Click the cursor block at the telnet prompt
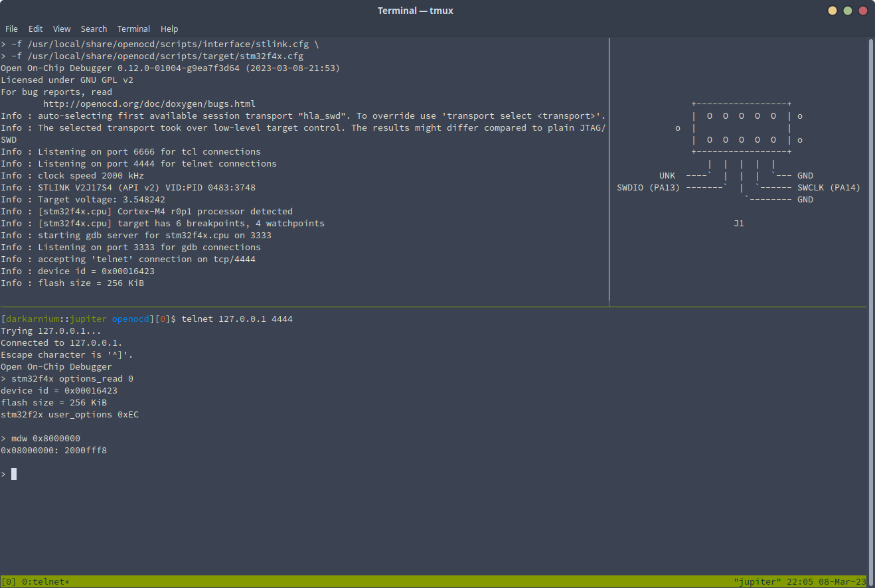 (14, 474)
